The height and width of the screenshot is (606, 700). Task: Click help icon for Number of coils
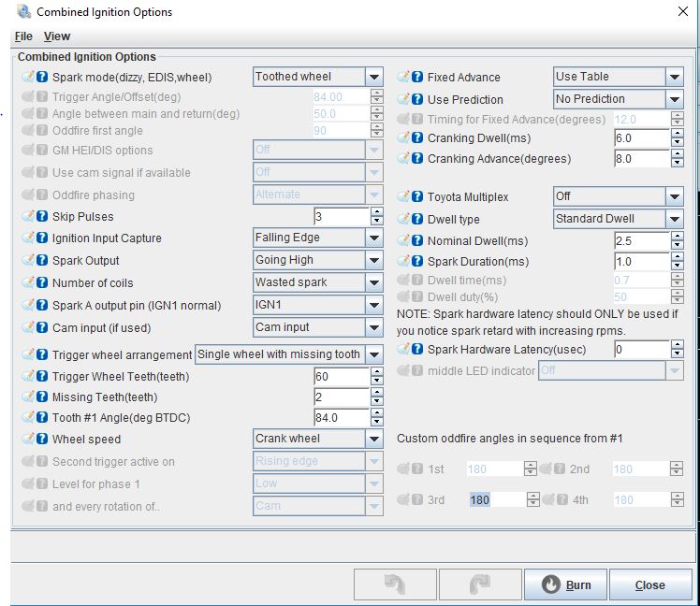(x=42, y=283)
